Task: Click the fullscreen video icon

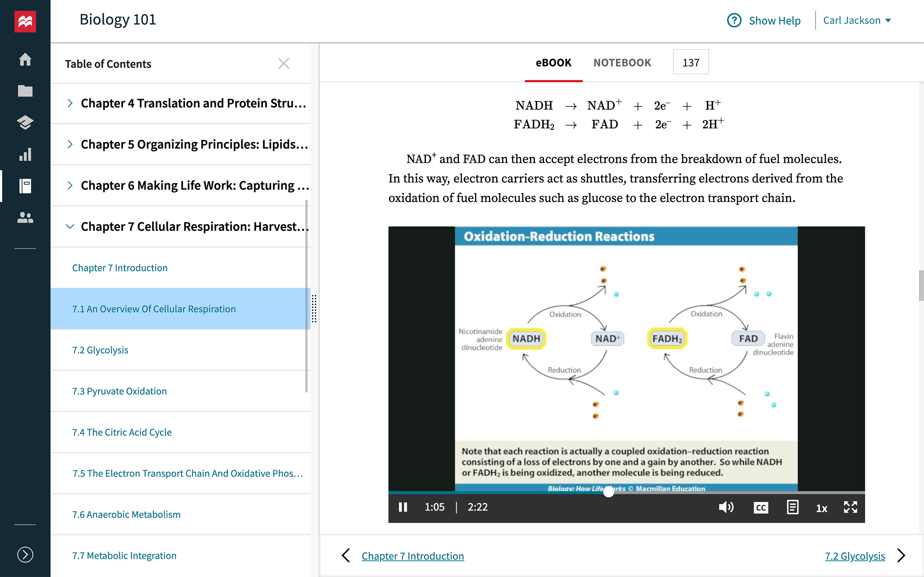Action: [850, 507]
